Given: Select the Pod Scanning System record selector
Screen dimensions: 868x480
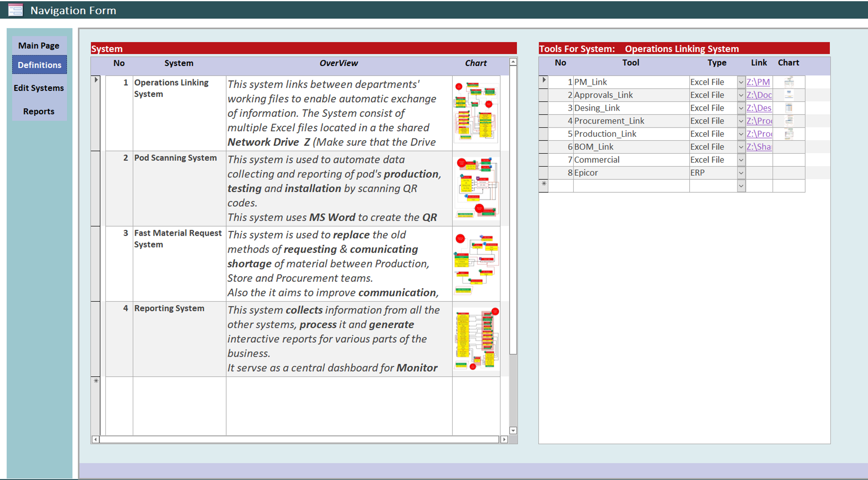Looking at the screenshot, I should (x=95, y=188).
